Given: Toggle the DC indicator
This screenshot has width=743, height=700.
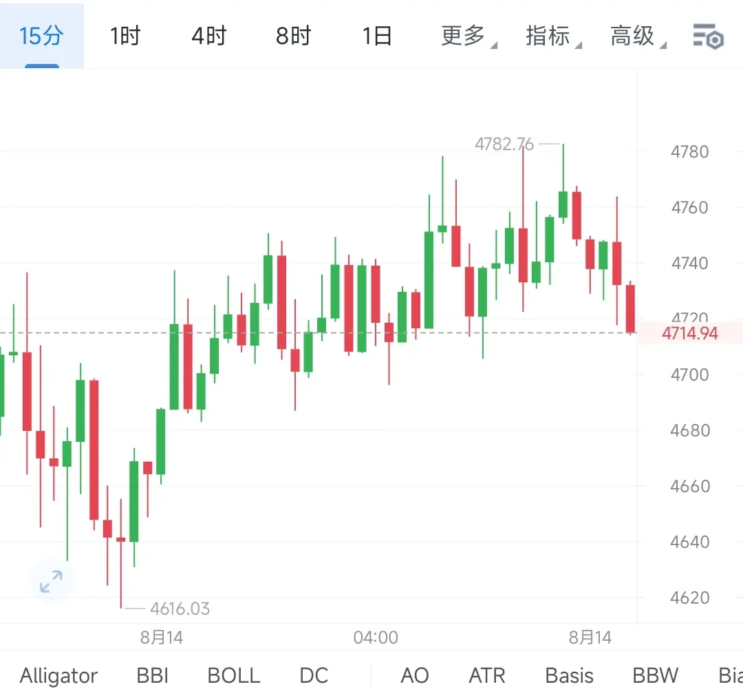Looking at the screenshot, I should click(314, 675).
